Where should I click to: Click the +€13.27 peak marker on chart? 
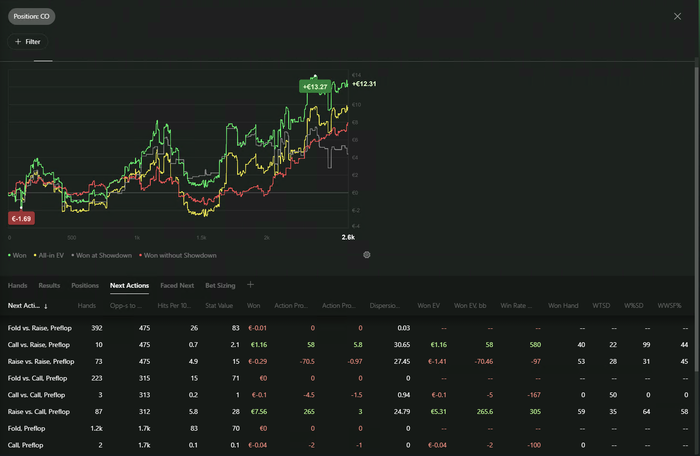315,87
